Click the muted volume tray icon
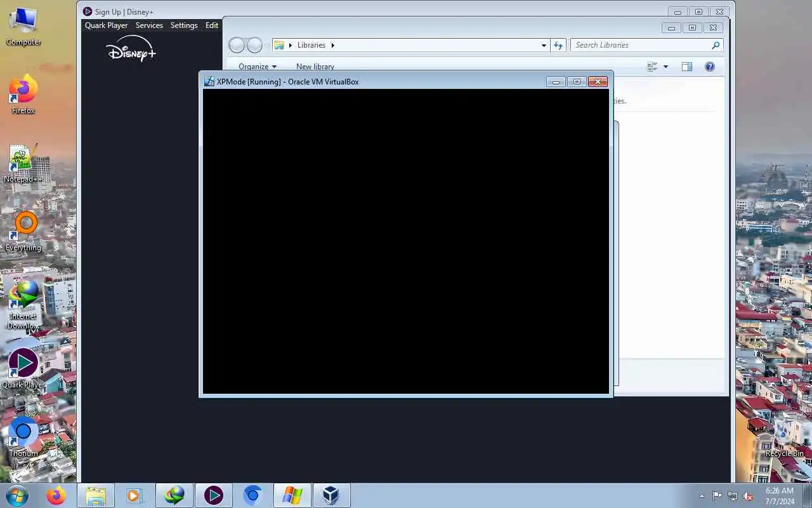The image size is (812, 508). (x=749, y=496)
